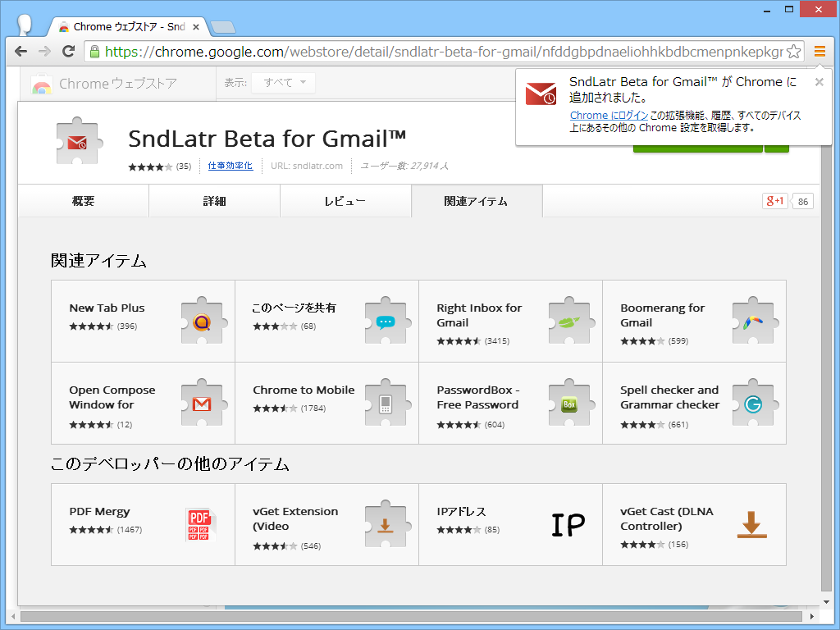The height and width of the screenshot is (630, 840).
Task: Click the Chrome menu hamburger icon
Action: (x=819, y=51)
